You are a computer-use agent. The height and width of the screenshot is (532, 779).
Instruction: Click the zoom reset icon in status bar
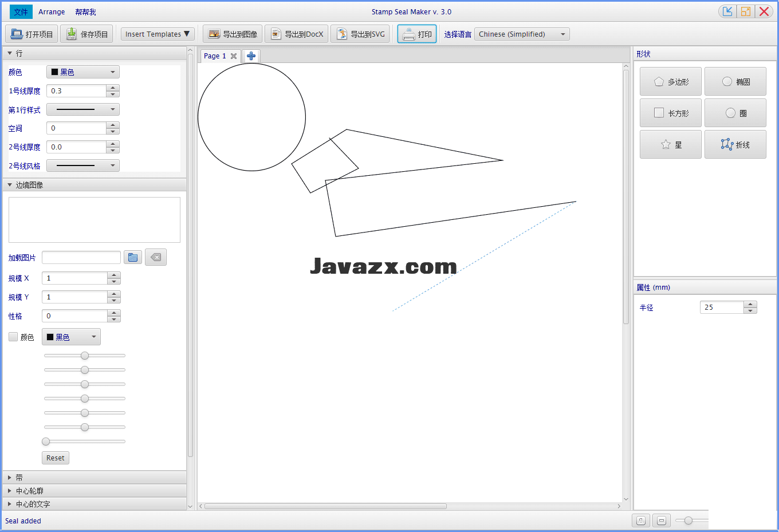coord(641,521)
